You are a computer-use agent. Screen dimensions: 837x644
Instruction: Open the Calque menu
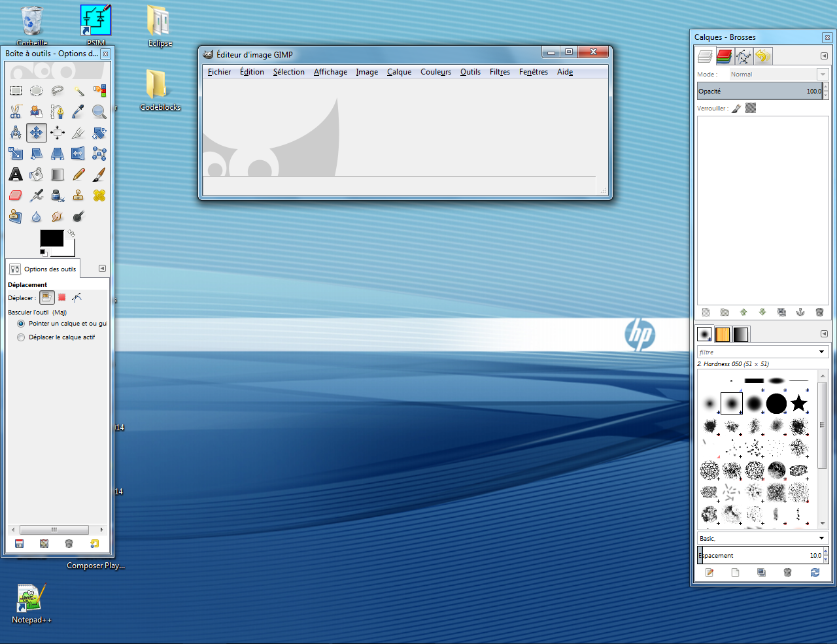click(x=399, y=72)
